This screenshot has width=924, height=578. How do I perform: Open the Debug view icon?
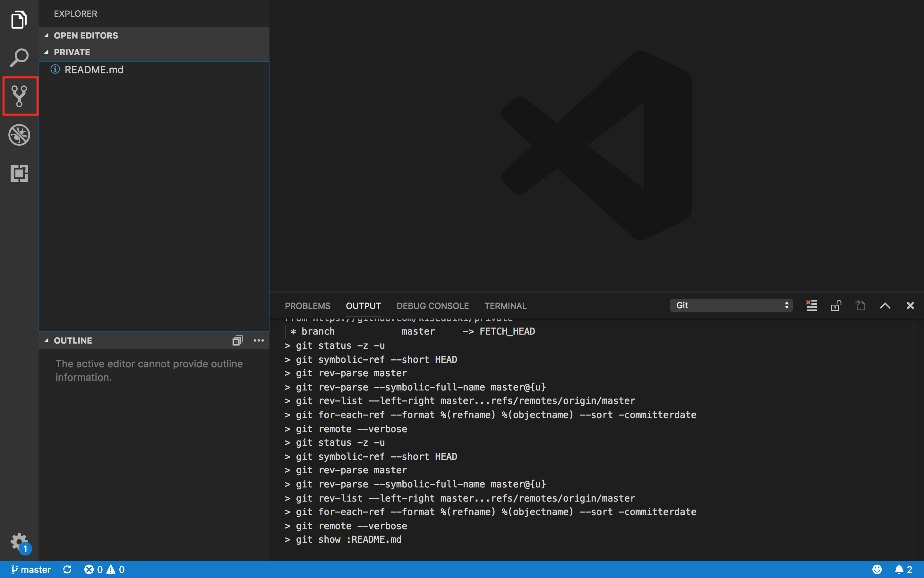(19, 135)
